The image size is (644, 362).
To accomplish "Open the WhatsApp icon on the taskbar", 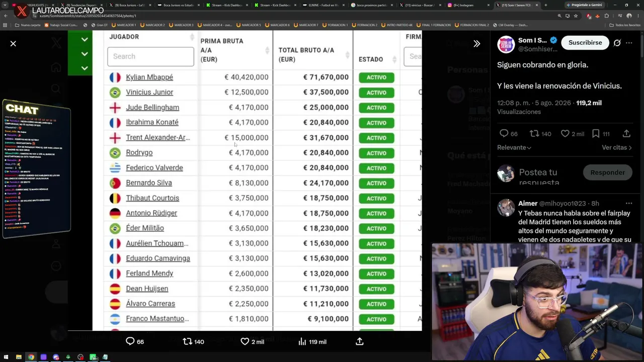I will [x=93, y=357].
